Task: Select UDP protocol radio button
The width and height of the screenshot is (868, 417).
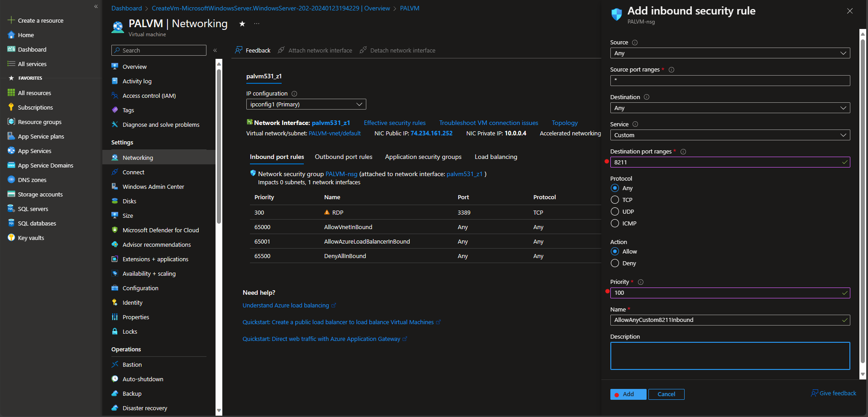Action: coord(615,211)
